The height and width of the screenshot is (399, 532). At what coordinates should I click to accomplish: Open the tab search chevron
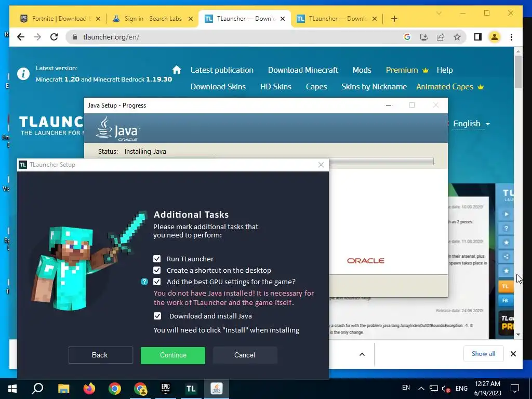438,13
